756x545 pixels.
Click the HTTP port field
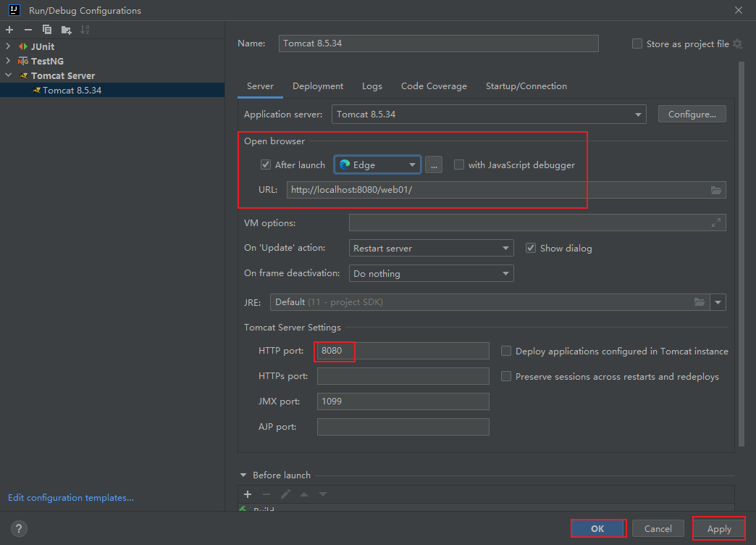point(403,351)
